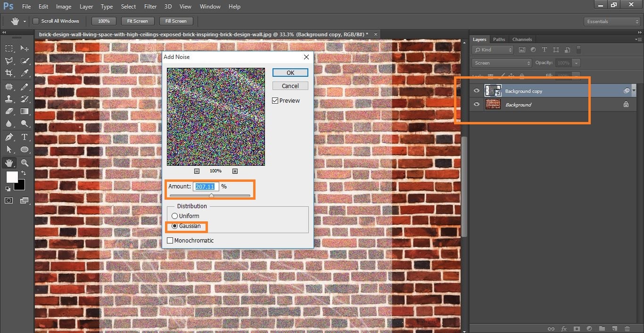
Task: Open the Essentials workspace dropdown
Action: click(x=612, y=21)
